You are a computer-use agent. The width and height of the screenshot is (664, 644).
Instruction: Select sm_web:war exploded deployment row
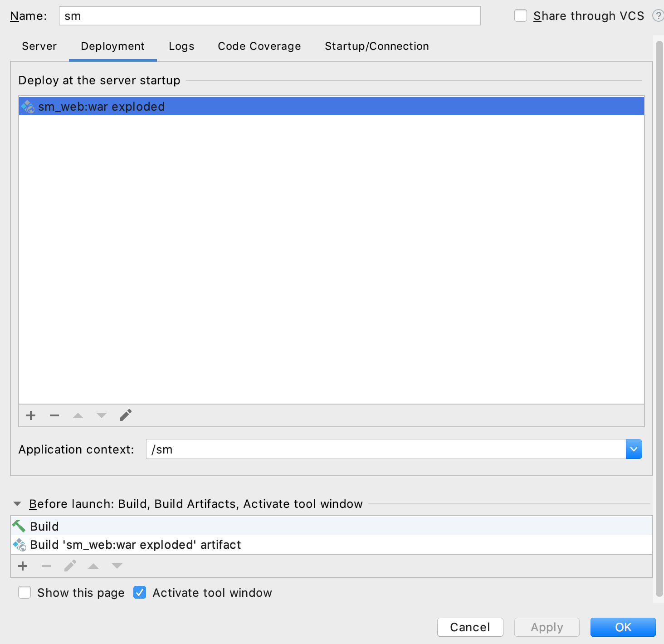tap(332, 107)
